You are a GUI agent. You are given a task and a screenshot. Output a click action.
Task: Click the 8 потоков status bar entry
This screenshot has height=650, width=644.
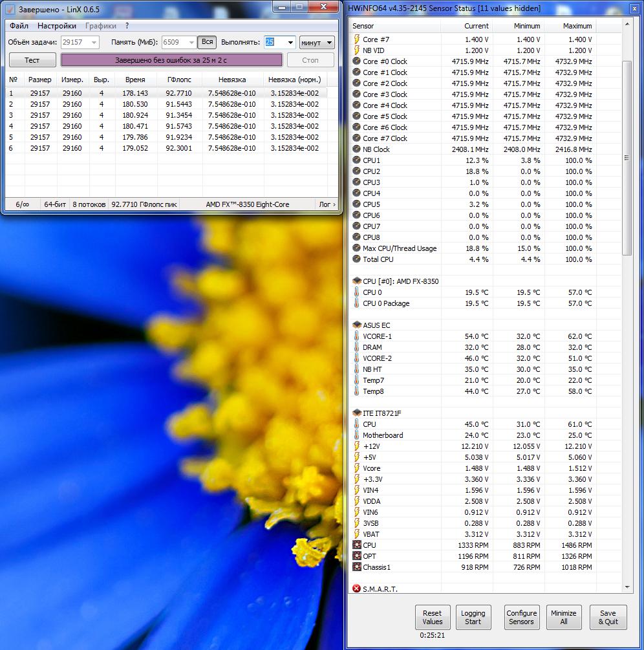(89, 204)
